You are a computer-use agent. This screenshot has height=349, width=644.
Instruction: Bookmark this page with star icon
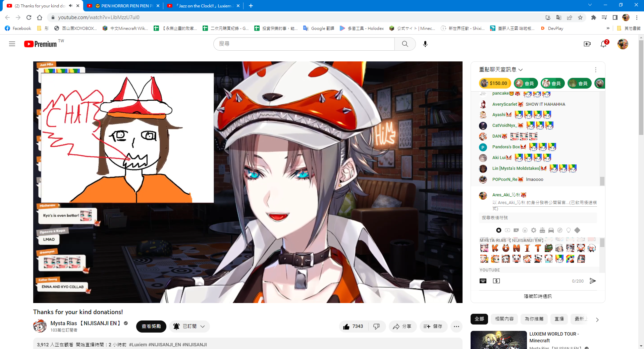[x=580, y=17]
